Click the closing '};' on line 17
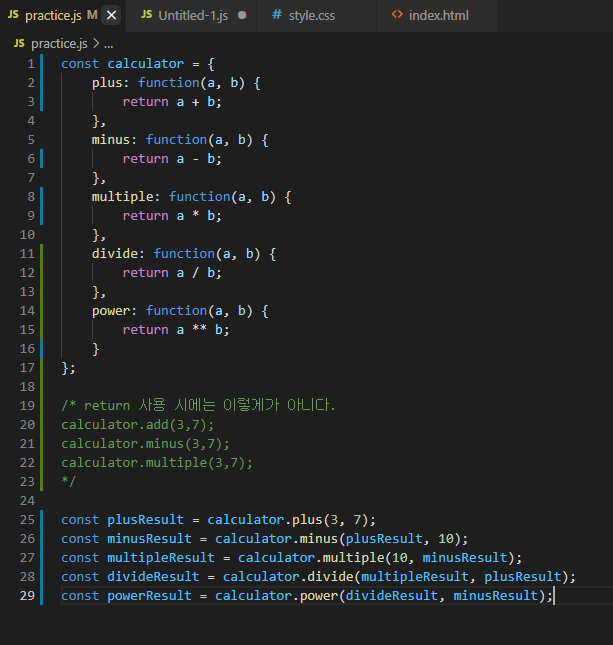Image resolution: width=613 pixels, height=645 pixels. (x=68, y=368)
